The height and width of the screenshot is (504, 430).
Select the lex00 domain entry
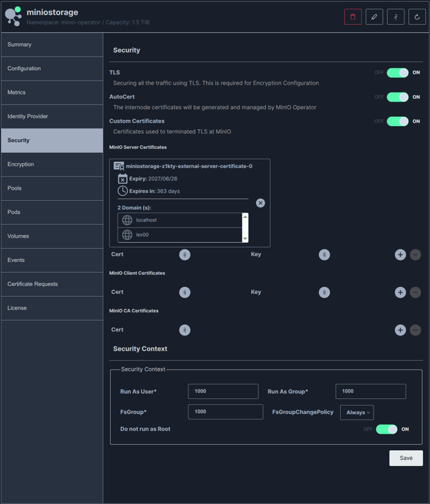(180, 235)
